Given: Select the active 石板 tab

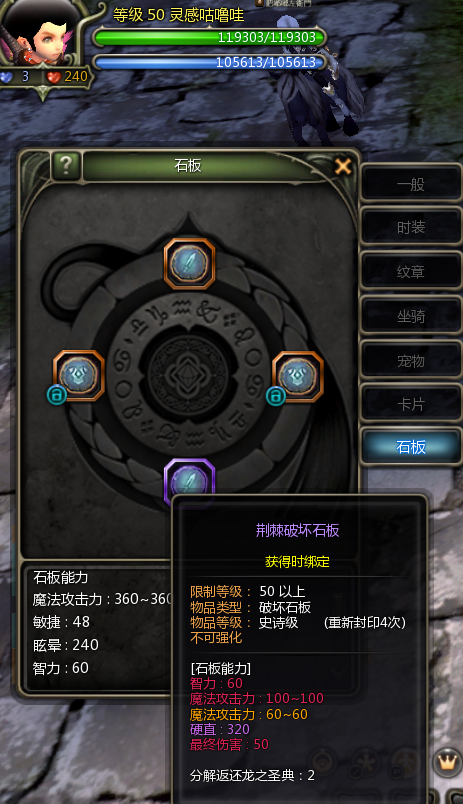Looking at the screenshot, I should [411, 447].
